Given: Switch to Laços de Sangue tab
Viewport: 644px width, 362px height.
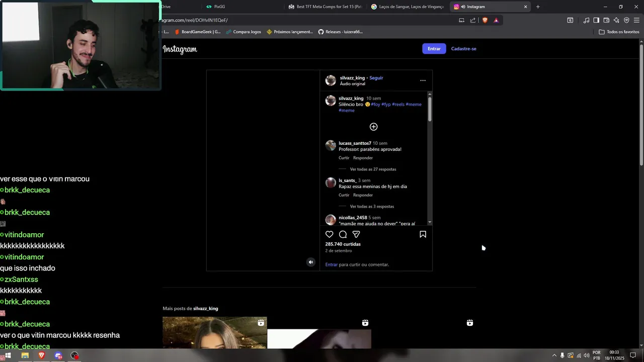Looking at the screenshot, I should click(408, 7).
